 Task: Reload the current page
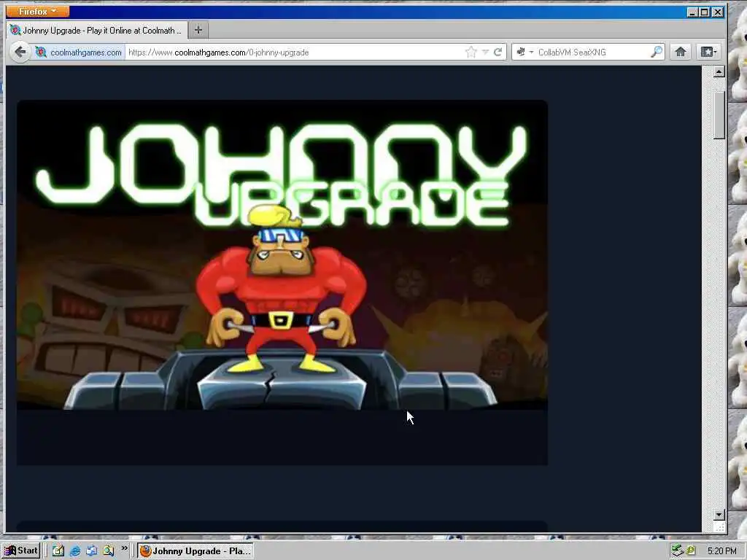[498, 52]
